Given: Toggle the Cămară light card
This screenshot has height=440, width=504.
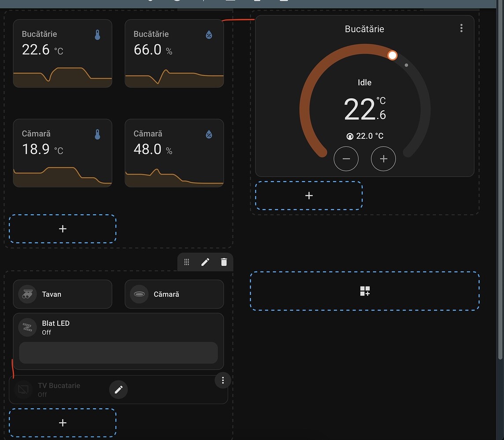Looking at the screenshot, I should [174, 294].
